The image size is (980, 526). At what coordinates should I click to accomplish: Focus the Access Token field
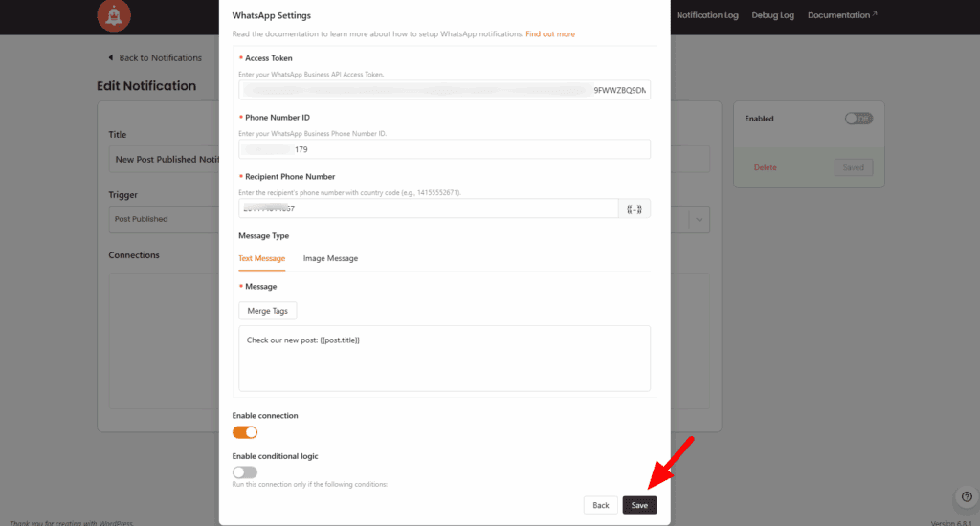(x=444, y=90)
